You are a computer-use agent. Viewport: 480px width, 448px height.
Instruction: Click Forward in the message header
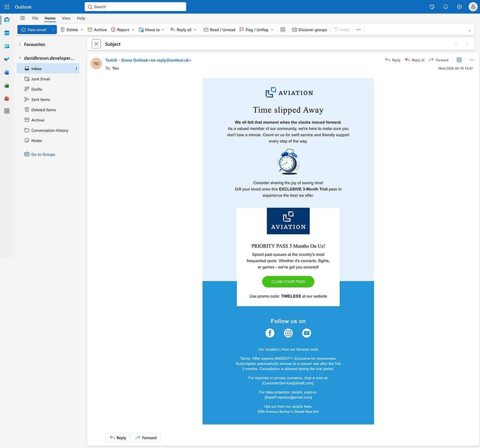click(438, 60)
